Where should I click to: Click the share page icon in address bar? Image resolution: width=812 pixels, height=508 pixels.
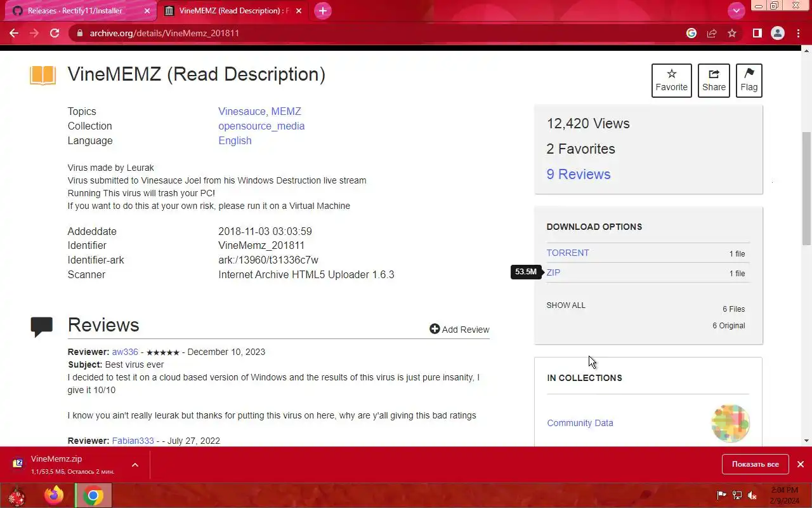712,33
